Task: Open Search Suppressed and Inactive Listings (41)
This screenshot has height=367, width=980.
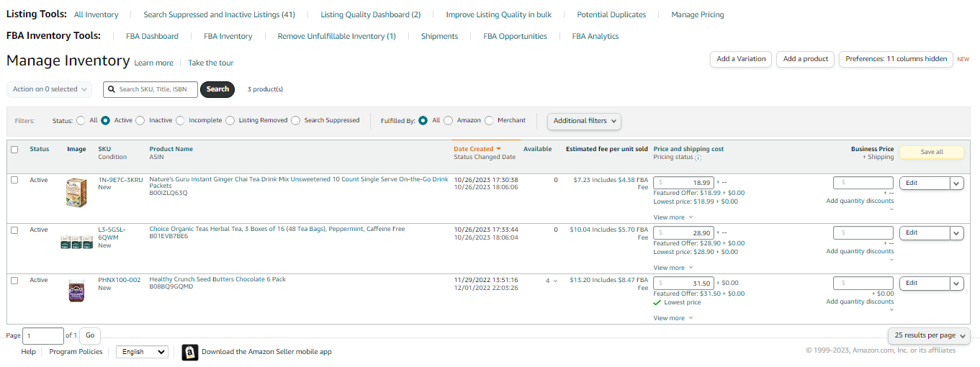Action: [x=220, y=14]
